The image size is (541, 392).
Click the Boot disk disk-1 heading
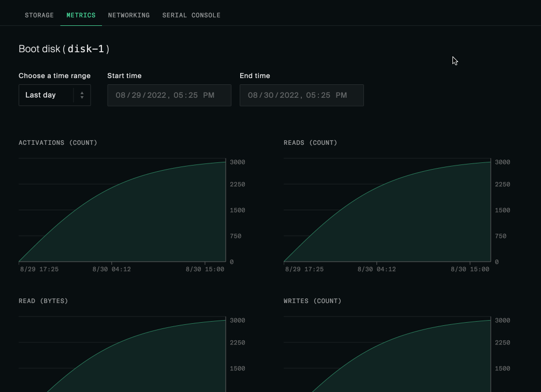[x=64, y=49]
